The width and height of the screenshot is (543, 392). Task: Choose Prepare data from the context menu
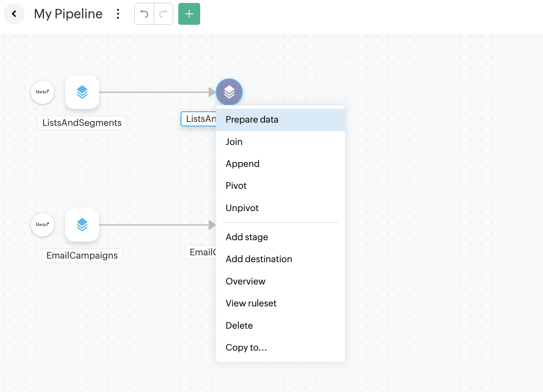click(x=252, y=120)
